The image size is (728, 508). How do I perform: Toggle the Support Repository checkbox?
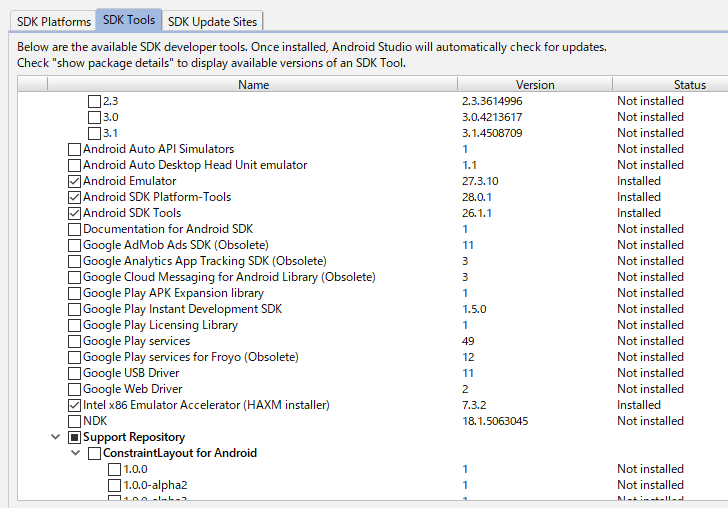pyautogui.click(x=74, y=437)
